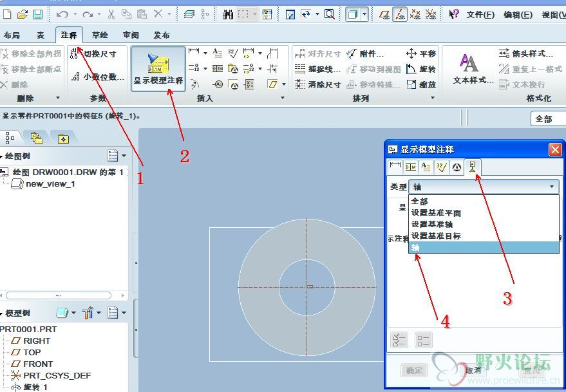Click 确定 button in dialog

(413, 370)
